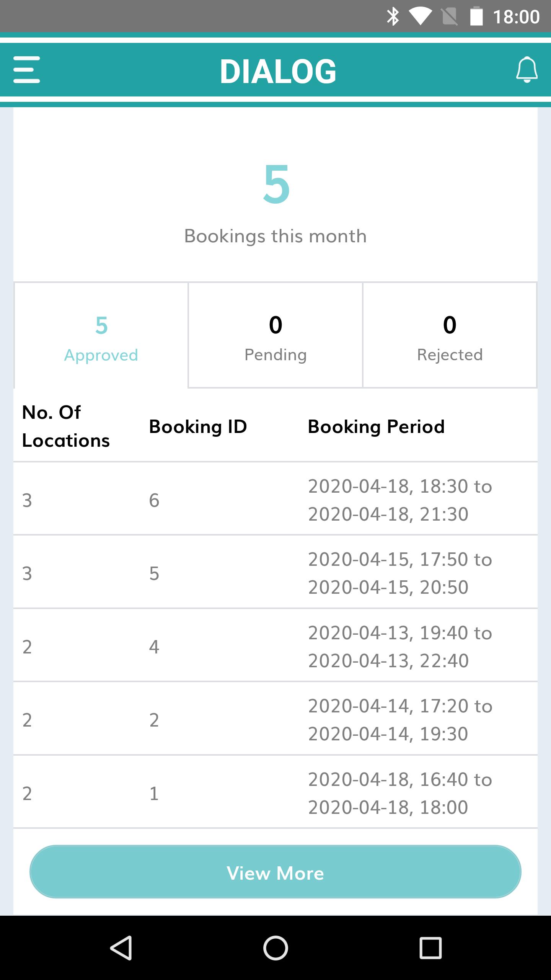Image resolution: width=551 pixels, height=980 pixels.
Task: Tap the battery status icon
Action: 476,16
